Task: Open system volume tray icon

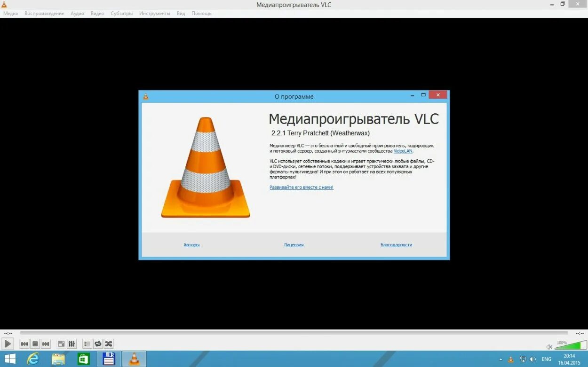Action: [533, 359]
